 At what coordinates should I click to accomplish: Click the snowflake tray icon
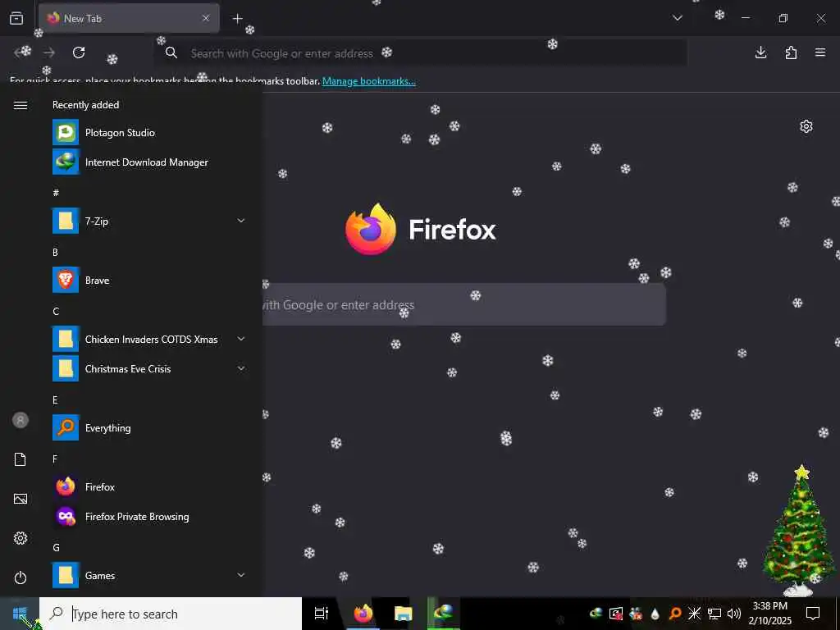(x=694, y=614)
